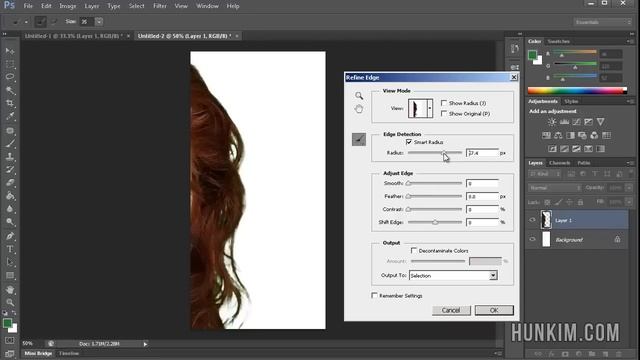This screenshot has width=640, height=360.
Task: Open the Timeline tab
Action: [69, 353]
